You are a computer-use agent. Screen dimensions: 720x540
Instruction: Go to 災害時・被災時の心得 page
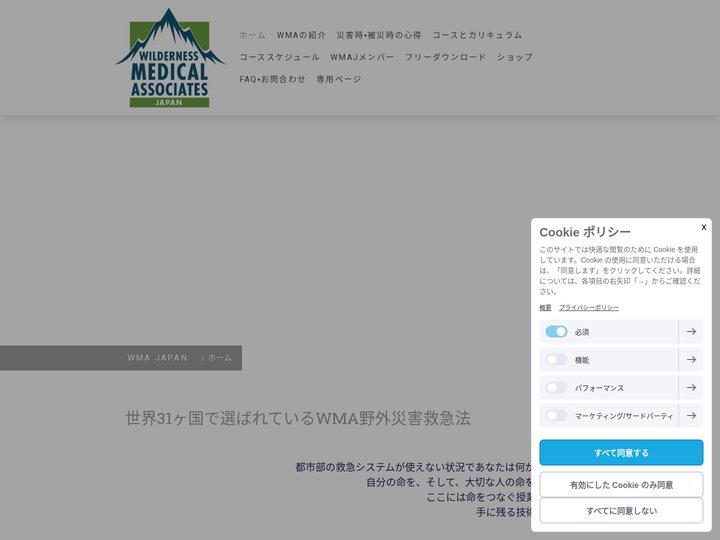(378, 35)
